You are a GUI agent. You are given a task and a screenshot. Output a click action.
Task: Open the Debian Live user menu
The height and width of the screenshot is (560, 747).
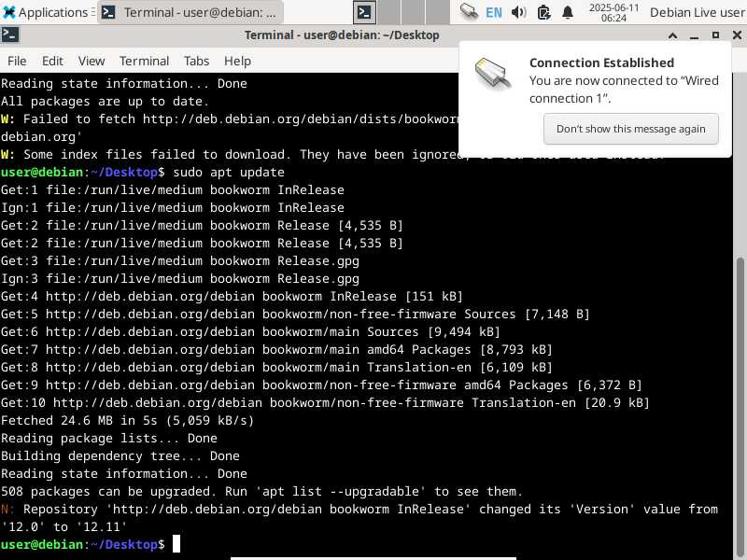(x=698, y=12)
